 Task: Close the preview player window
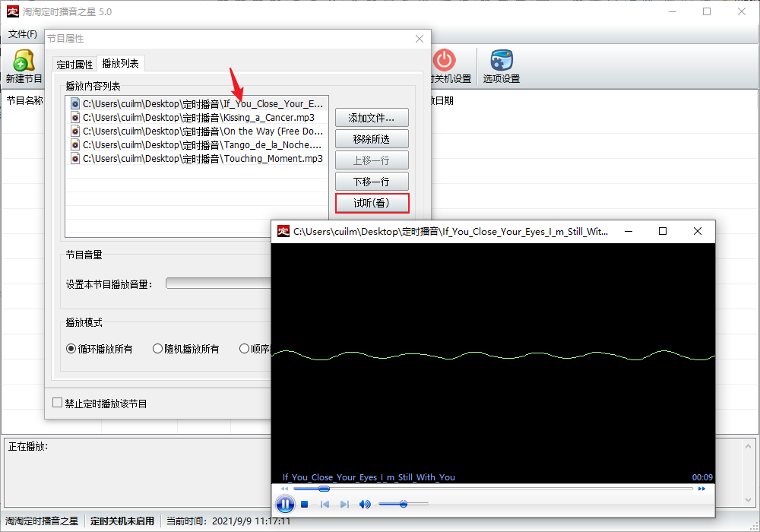(x=698, y=231)
